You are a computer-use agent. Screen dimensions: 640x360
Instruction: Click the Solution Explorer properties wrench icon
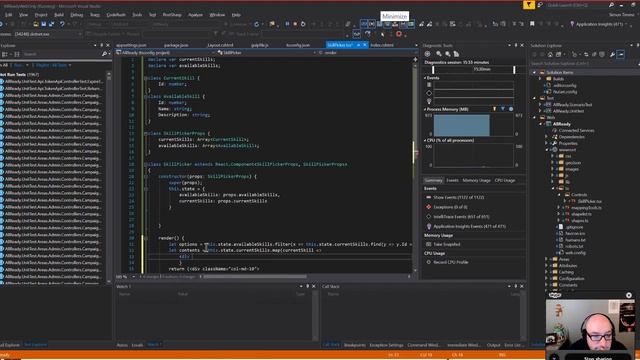(x=612, y=54)
